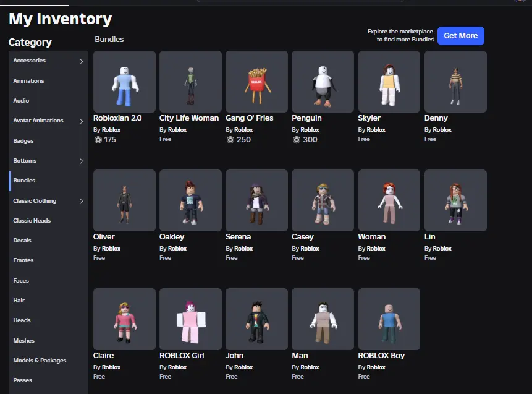
Task: Open the Claire bundle thumbnail
Action: 124,319
